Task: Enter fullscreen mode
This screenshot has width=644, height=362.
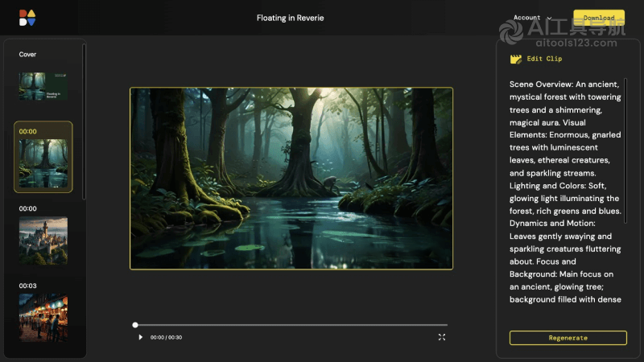Action: tap(441, 337)
